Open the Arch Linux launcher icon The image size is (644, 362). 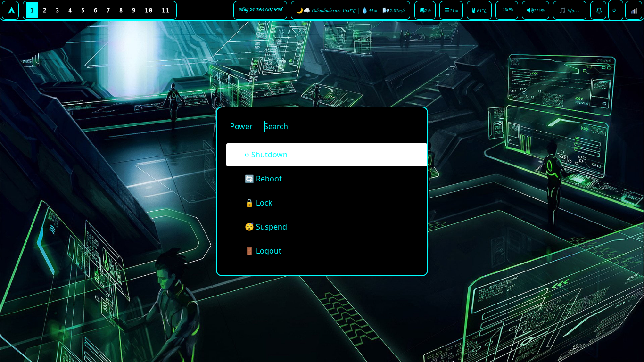pyautogui.click(x=10, y=10)
